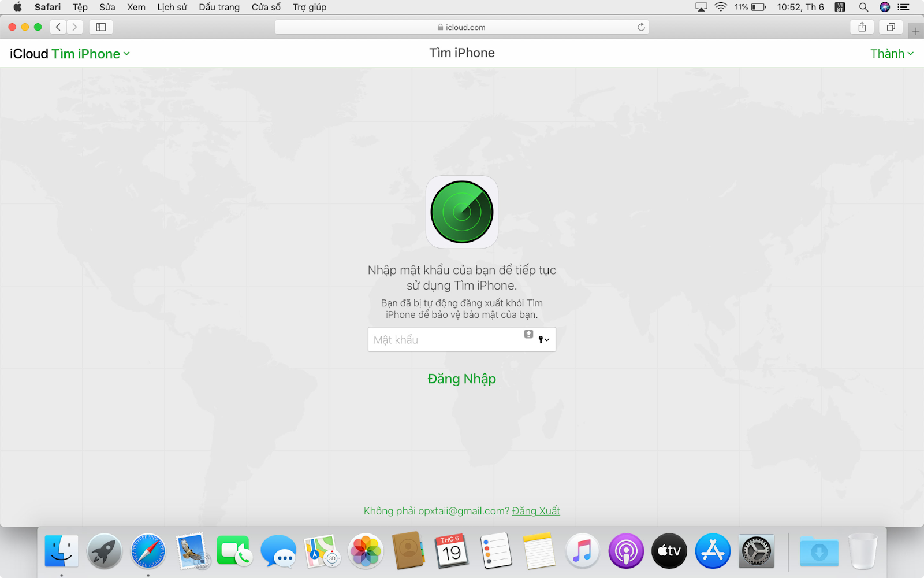Toggle the Safari sidebar button
This screenshot has width=924, height=578.
[101, 27]
